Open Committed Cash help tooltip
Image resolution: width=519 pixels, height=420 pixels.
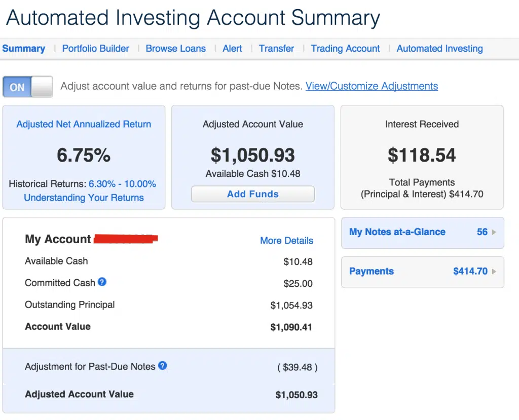102,283
